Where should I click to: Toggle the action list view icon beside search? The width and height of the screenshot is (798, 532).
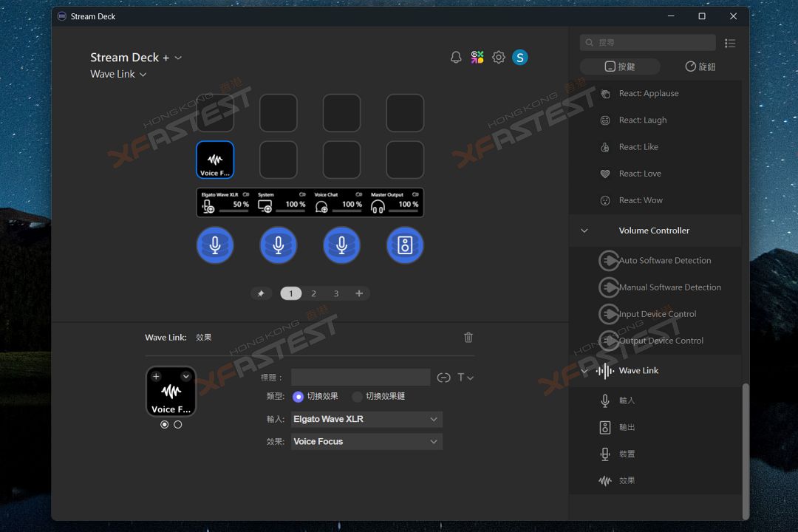(x=730, y=44)
